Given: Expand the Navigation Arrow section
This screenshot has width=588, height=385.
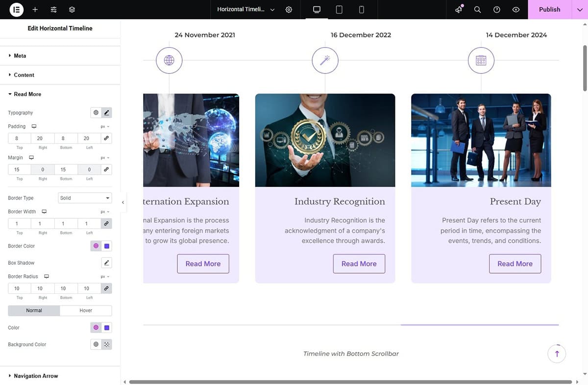Looking at the screenshot, I should pyautogui.click(x=60, y=376).
